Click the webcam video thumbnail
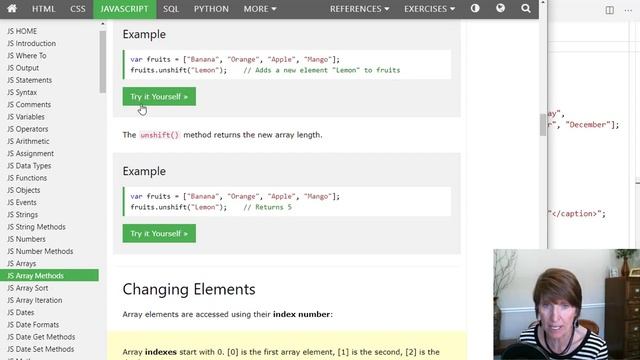The height and width of the screenshot is (360, 640). [567, 304]
